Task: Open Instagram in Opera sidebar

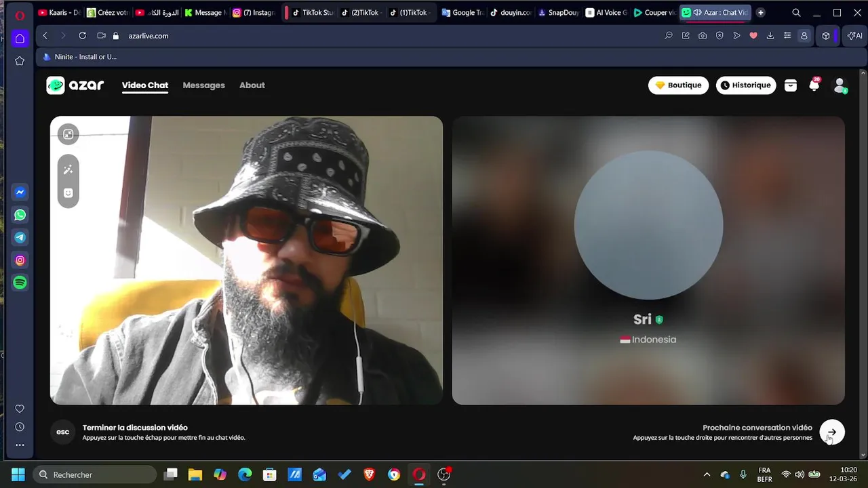Action: click(20, 260)
